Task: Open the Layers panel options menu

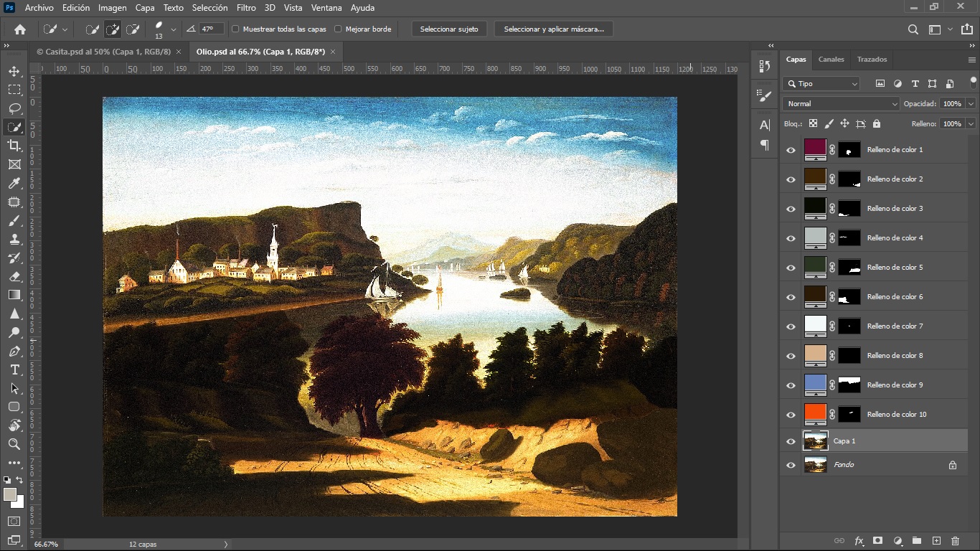Action: (972, 60)
